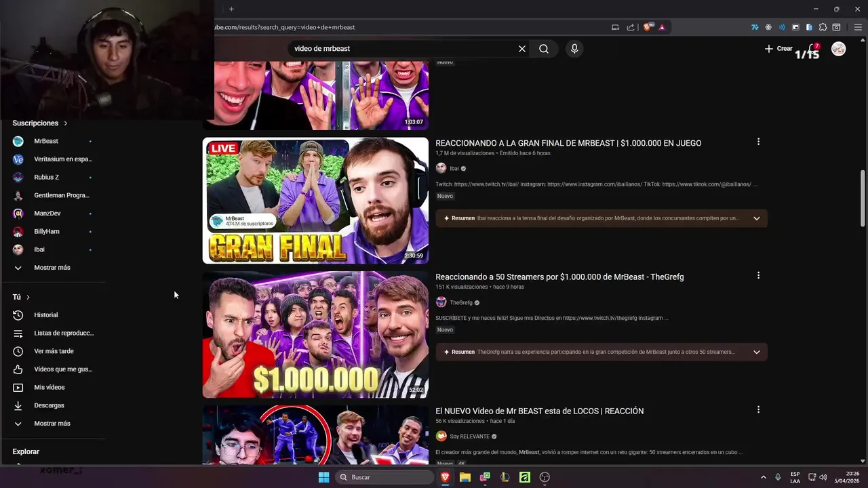
Task: Click install app icon in address bar
Action: coord(615,27)
